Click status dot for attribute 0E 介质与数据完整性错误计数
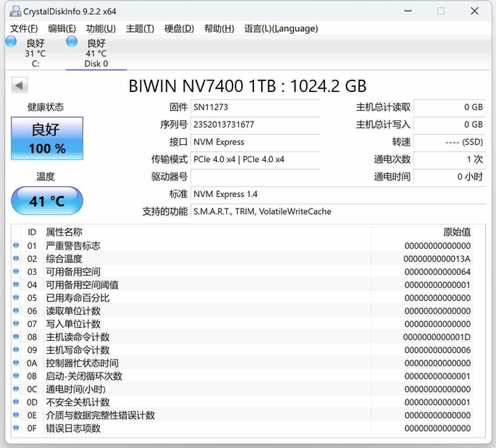The height and width of the screenshot is (448, 496). [x=16, y=415]
